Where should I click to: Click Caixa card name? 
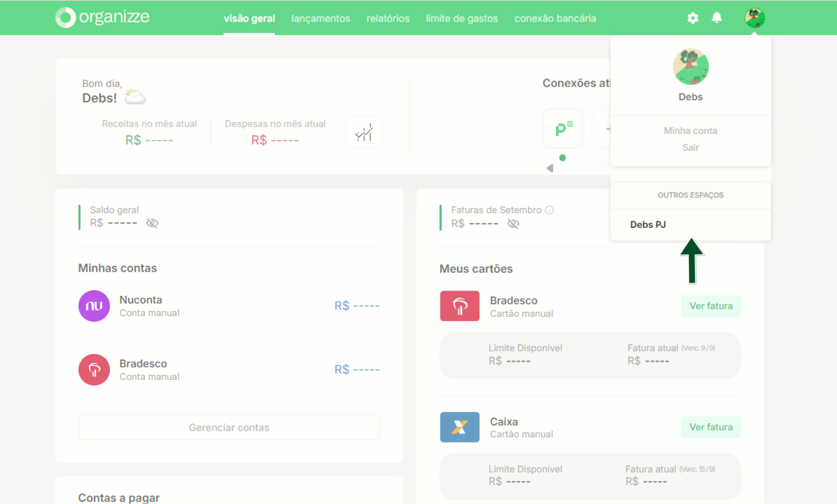[504, 422]
